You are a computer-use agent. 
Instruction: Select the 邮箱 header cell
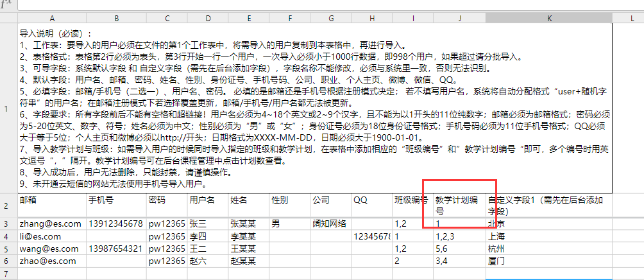click(x=51, y=205)
